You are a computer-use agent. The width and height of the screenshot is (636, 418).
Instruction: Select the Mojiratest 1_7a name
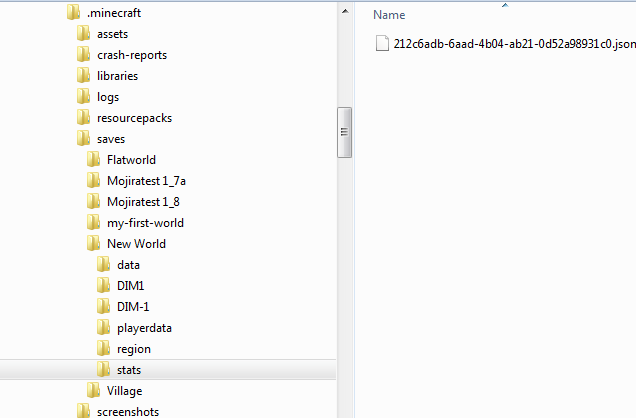coord(146,181)
